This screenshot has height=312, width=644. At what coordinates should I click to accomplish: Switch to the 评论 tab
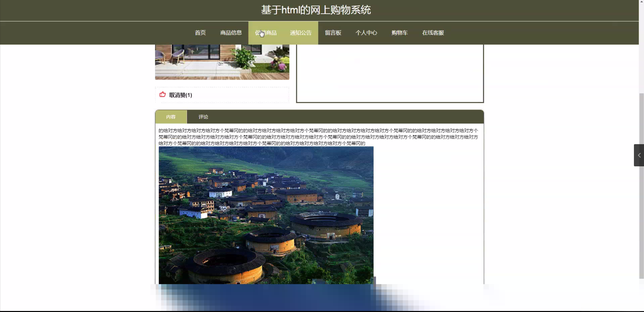pyautogui.click(x=203, y=117)
